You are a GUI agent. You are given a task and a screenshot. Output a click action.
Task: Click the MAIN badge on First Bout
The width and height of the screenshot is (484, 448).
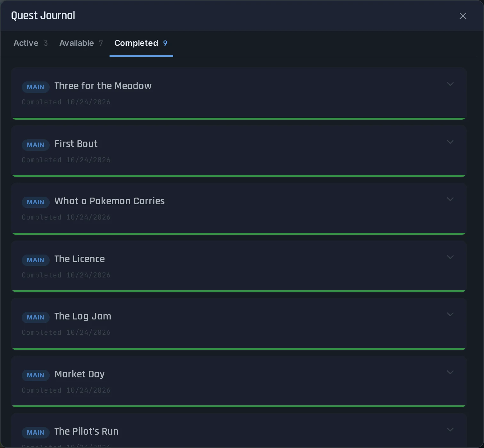coord(35,145)
